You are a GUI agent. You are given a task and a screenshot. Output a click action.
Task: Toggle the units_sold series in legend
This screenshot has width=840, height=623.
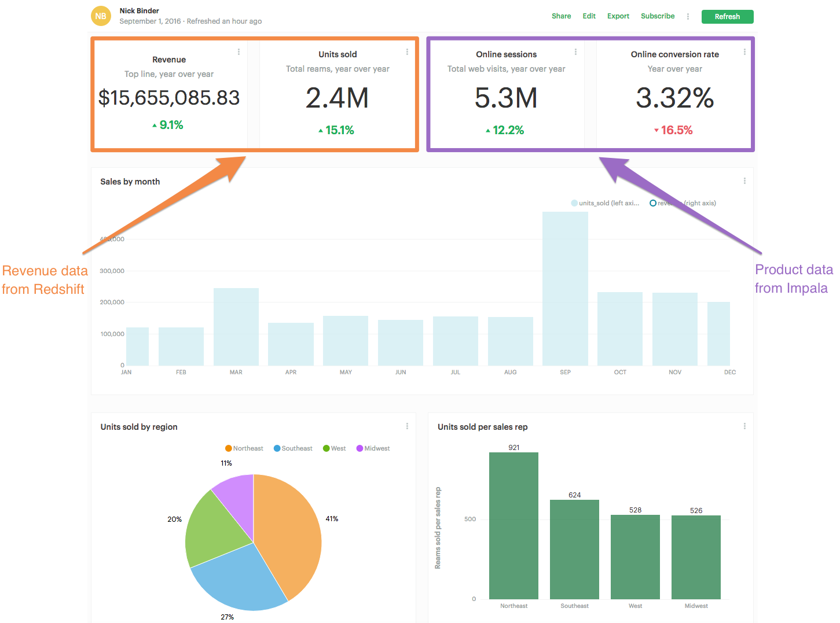pyautogui.click(x=605, y=203)
